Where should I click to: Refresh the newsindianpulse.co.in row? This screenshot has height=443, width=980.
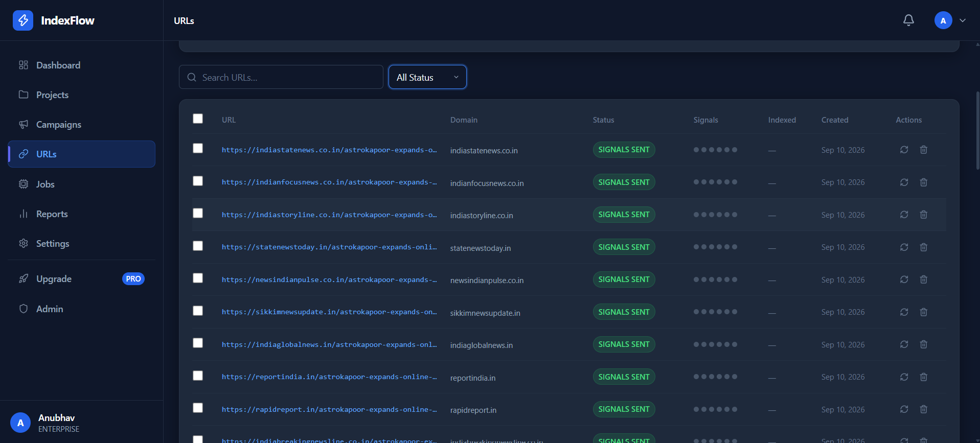coord(904,279)
